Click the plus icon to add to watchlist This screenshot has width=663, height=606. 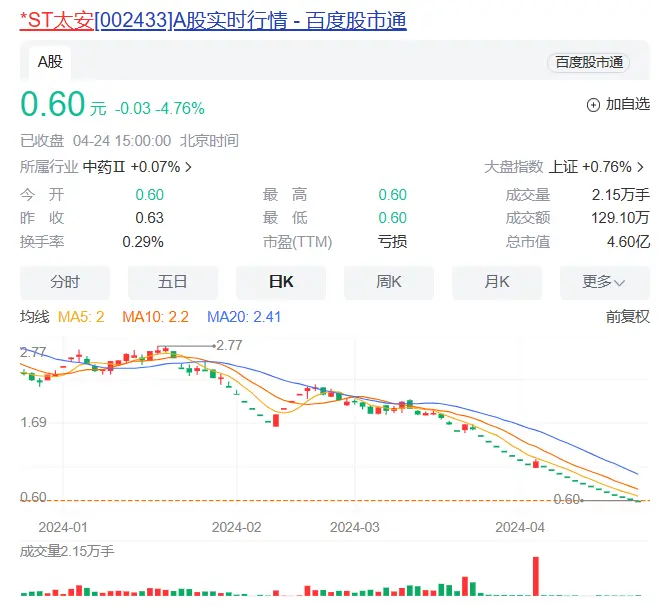click(x=593, y=104)
